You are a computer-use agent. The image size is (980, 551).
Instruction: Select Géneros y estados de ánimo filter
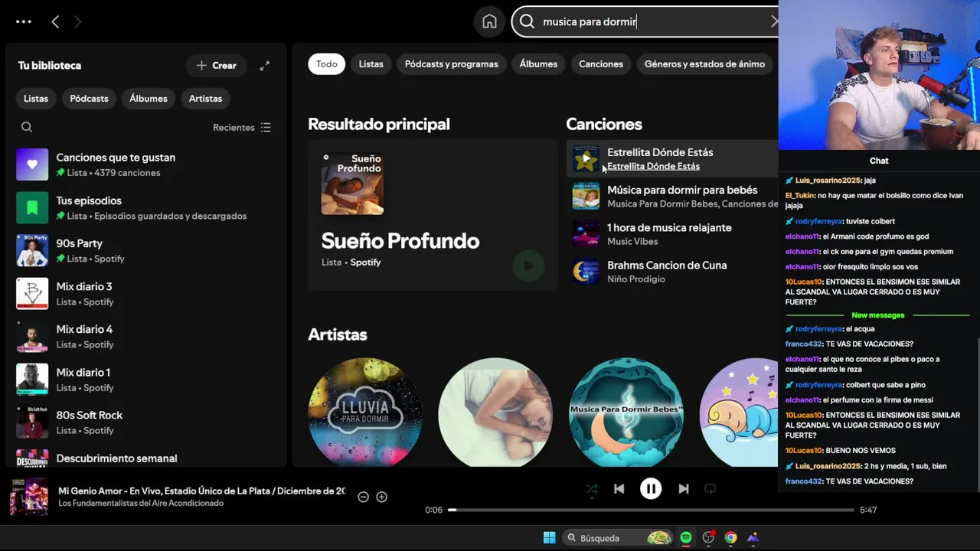(704, 64)
